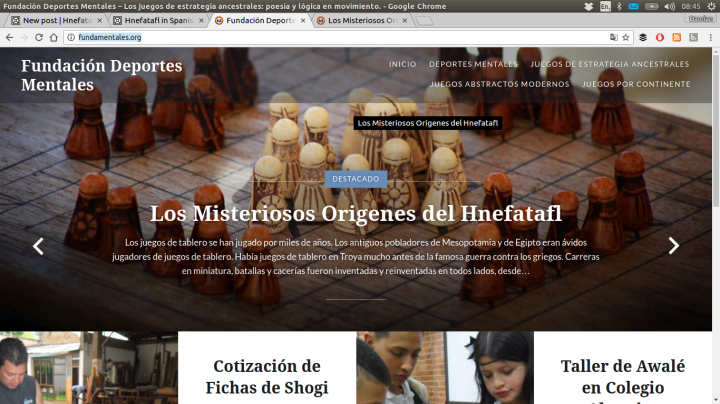
Task: Reload the page with the refresh icon
Action: tap(39, 37)
